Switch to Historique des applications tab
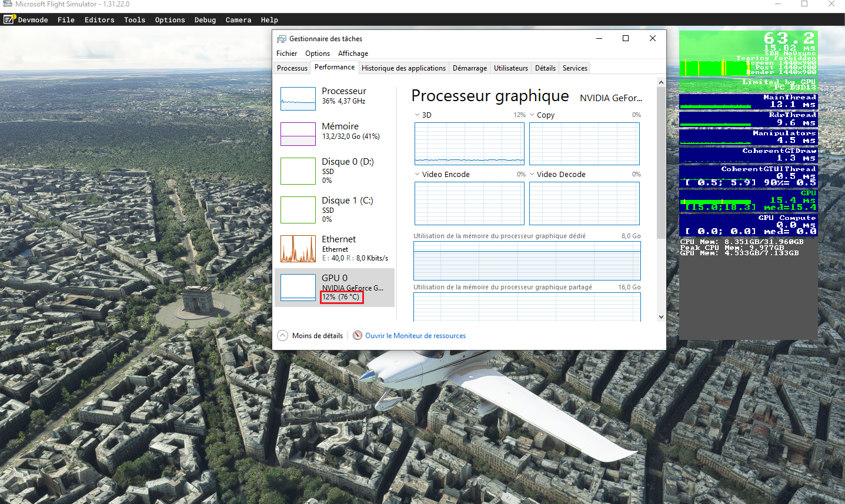The width and height of the screenshot is (845, 504). click(x=403, y=68)
